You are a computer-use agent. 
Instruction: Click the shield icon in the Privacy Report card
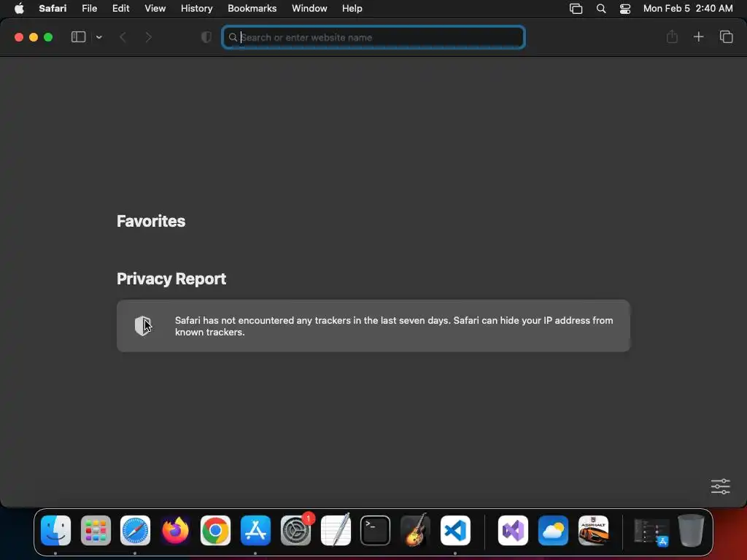coord(143,326)
